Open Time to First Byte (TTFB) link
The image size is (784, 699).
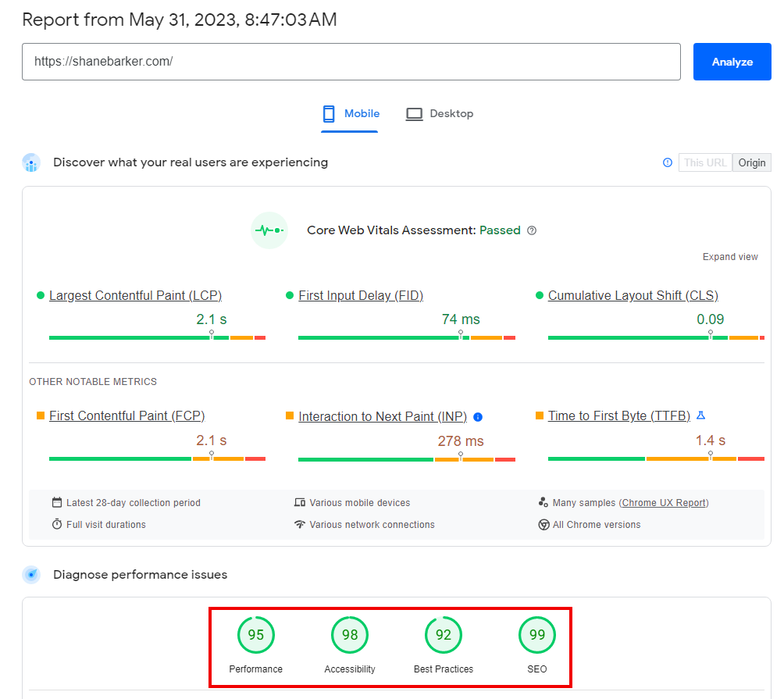pyautogui.click(x=619, y=416)
